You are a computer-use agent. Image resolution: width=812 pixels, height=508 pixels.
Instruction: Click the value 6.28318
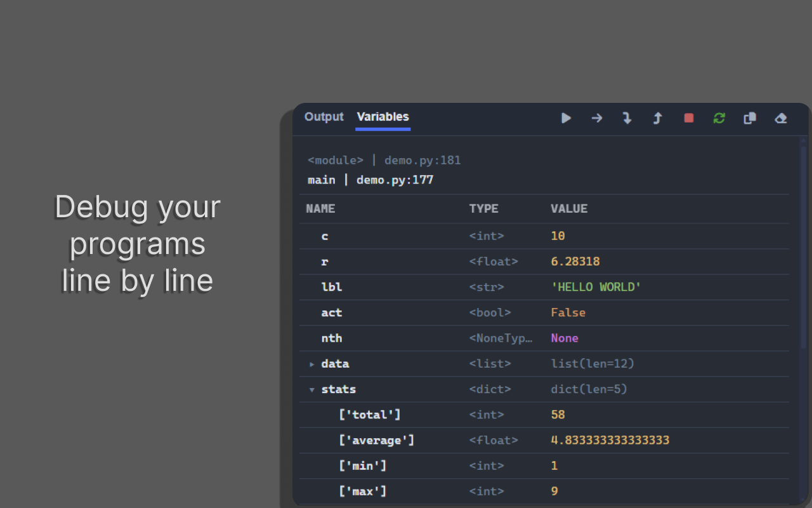(575, 262)
